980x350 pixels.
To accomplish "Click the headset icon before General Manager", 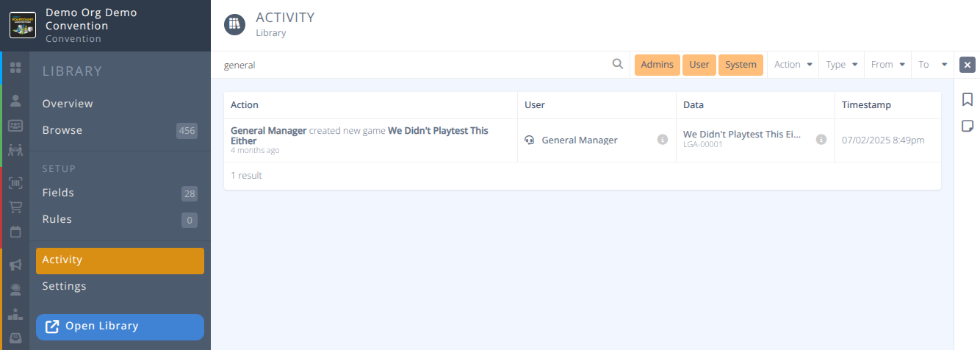I will pyautogui.click(x=530, y=140).
